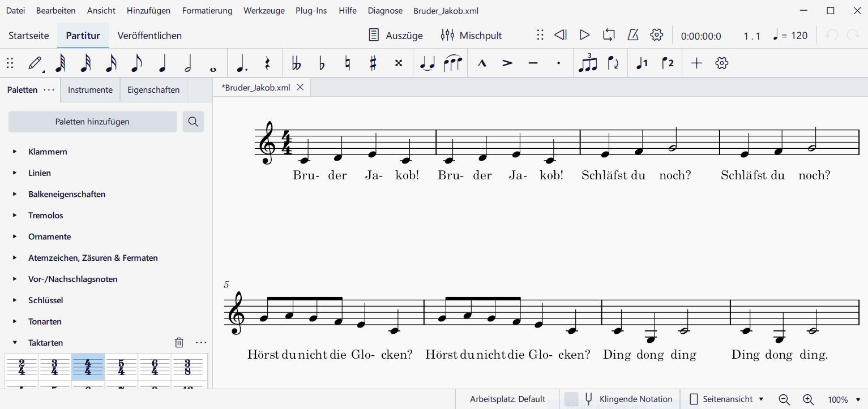Open the Auszüge parts dialog
The height and width of the screenshot is (409, 868).
tap(395, 36)
